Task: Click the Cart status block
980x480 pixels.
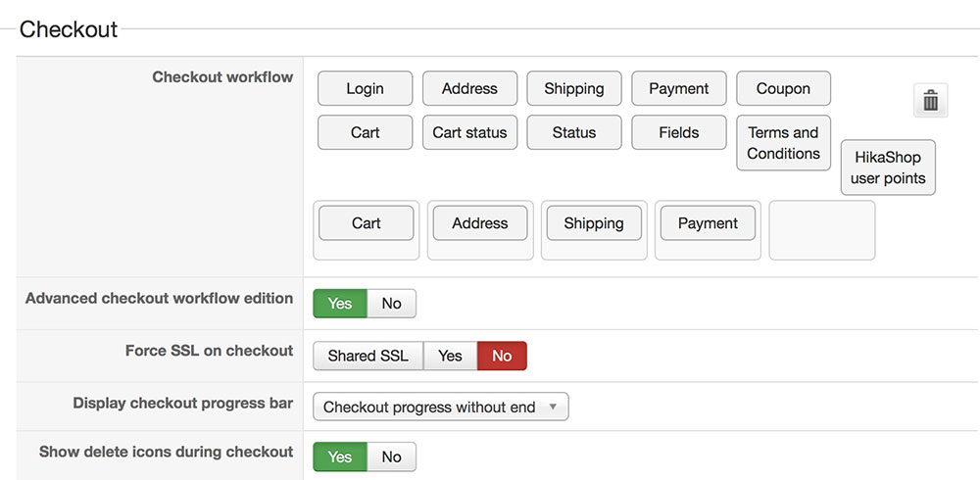Action: point(469,132)
